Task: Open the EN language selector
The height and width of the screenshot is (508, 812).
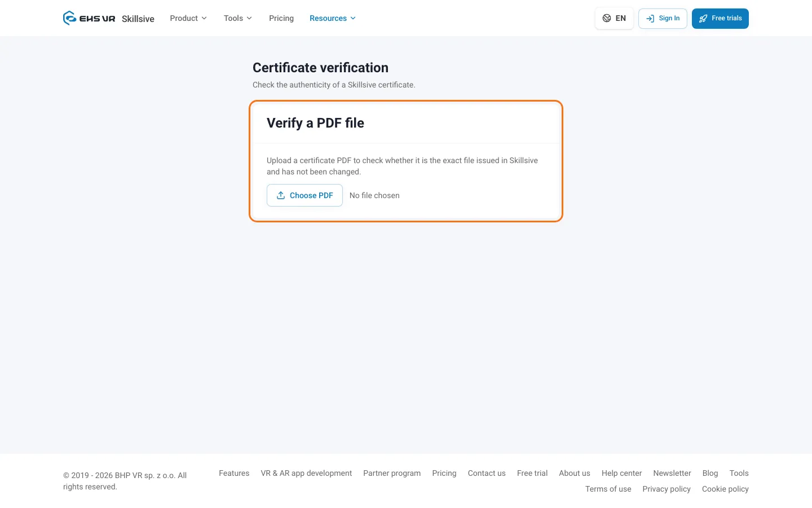Action: 614,19
